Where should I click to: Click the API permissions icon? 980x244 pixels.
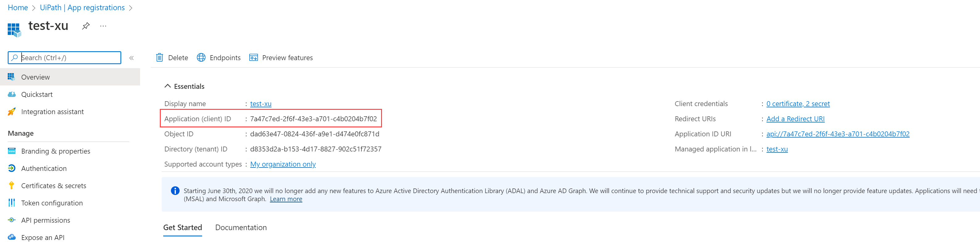(12, 220)
